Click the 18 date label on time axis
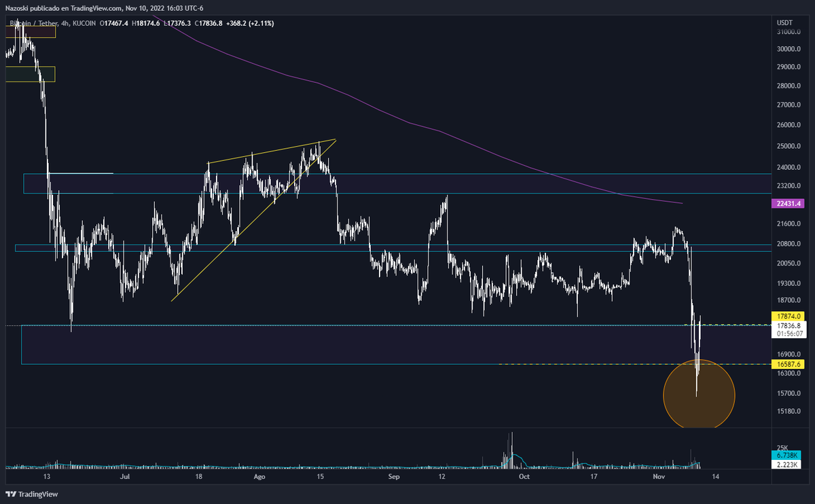This screenshot has width=815, height=504. pyautogui.click(x=198, y=477)
